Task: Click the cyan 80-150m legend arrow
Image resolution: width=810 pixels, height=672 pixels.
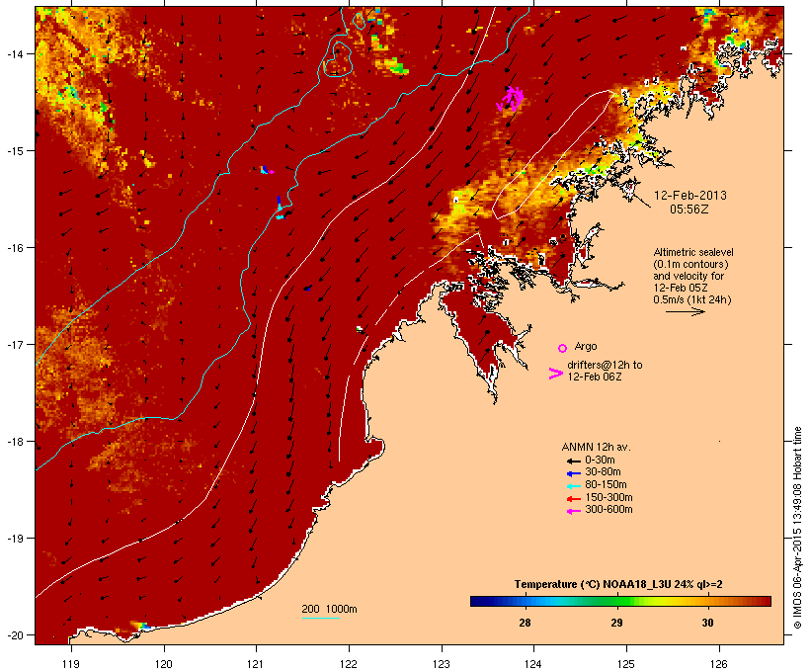Action: coord(574,486)
